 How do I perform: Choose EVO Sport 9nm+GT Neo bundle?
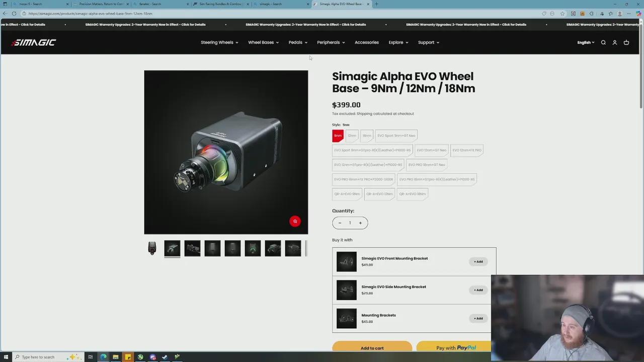point(396,136)
